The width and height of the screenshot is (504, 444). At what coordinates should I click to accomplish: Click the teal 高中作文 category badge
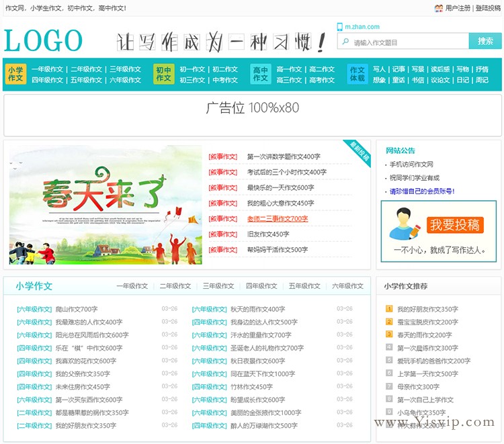pos(261,74)
